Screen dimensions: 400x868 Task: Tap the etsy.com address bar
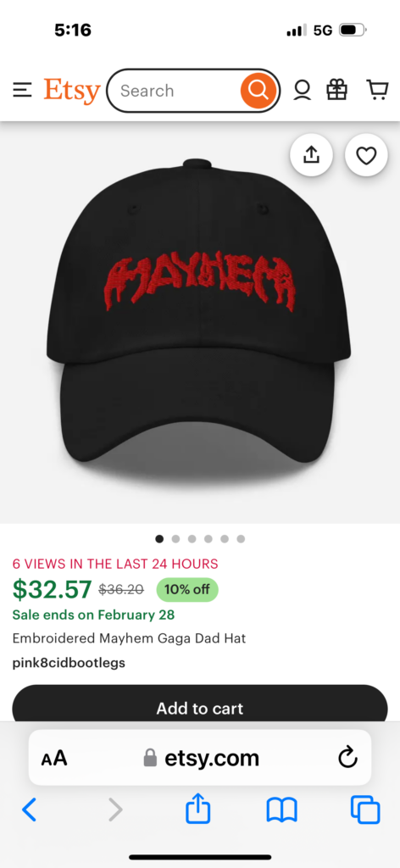(202, 758)
